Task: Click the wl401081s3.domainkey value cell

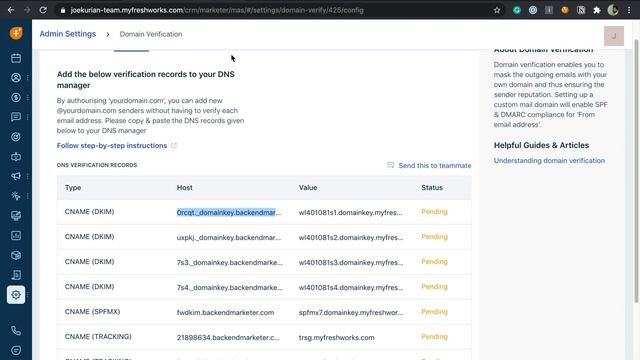Action: [x=351, y=262]
